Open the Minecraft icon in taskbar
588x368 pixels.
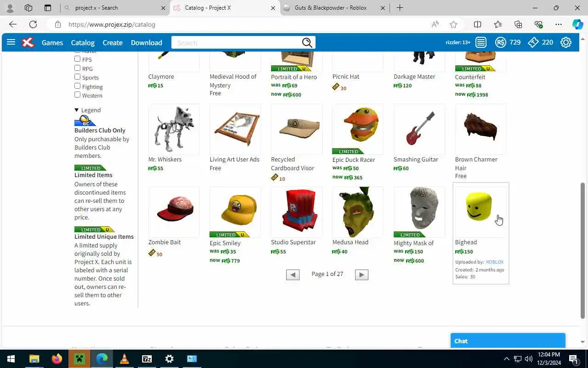[x=79, y=359]
